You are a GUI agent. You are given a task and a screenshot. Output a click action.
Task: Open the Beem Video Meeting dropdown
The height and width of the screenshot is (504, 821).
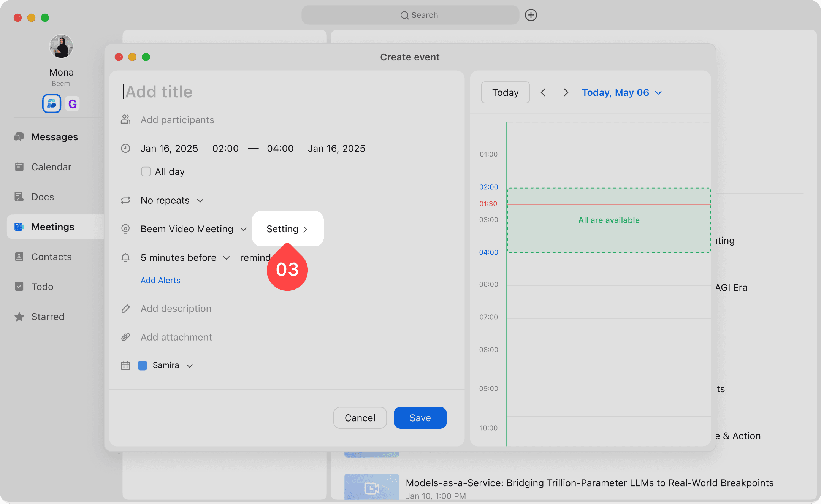point(193,229)
